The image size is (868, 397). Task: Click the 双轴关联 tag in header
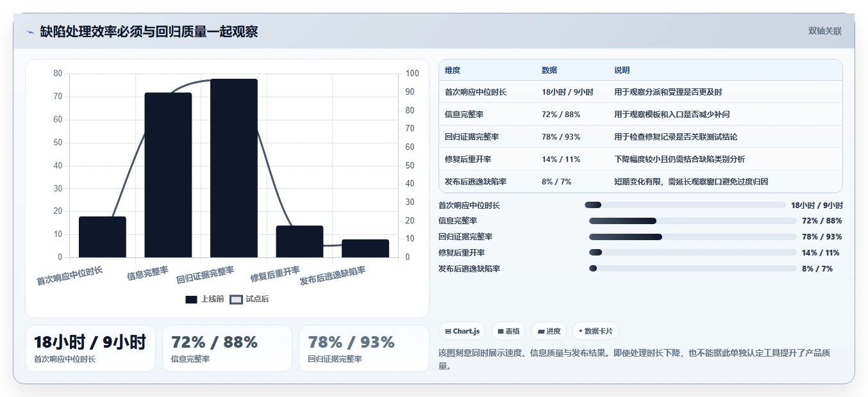pos(825,31)
